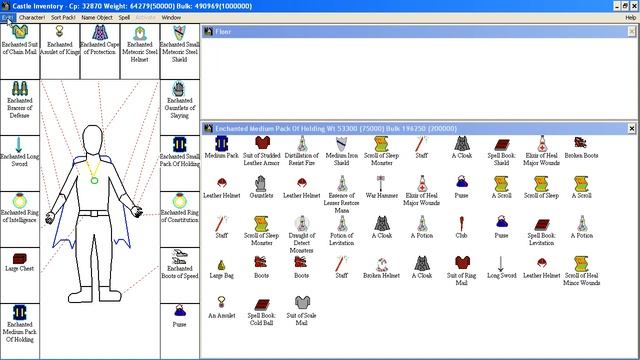
Task: Click Sort Pack! in menu bar
Action: [x=63, y=18]
